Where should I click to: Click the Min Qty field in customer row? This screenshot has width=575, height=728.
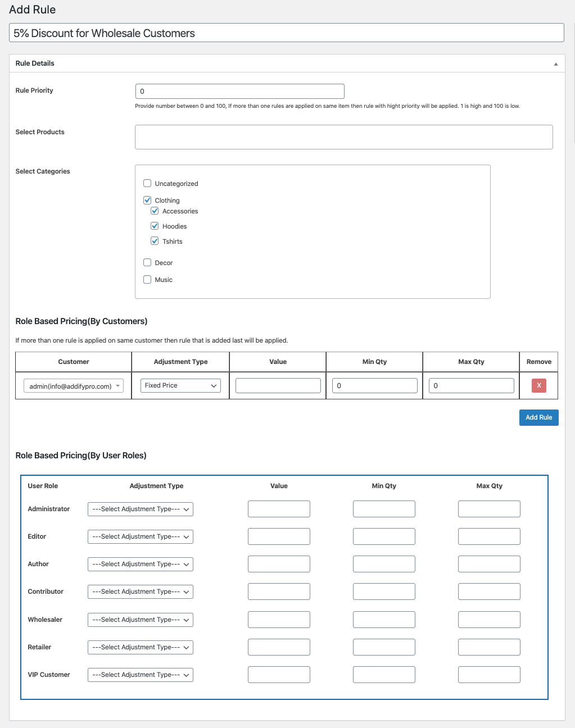pyautogui.click(x=374, y=385)
